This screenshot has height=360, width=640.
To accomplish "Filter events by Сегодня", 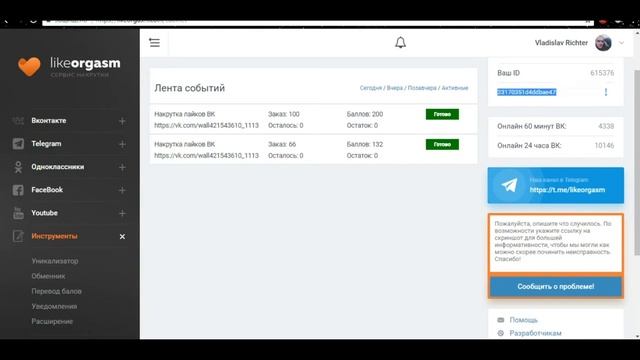I will [371, 88].
